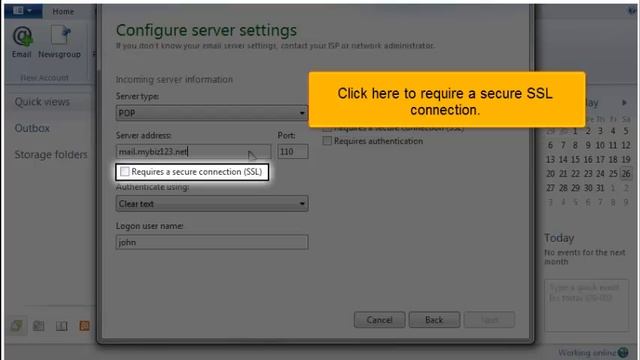
Task: Select date 15 in the calendar
Action: point(575,159)
